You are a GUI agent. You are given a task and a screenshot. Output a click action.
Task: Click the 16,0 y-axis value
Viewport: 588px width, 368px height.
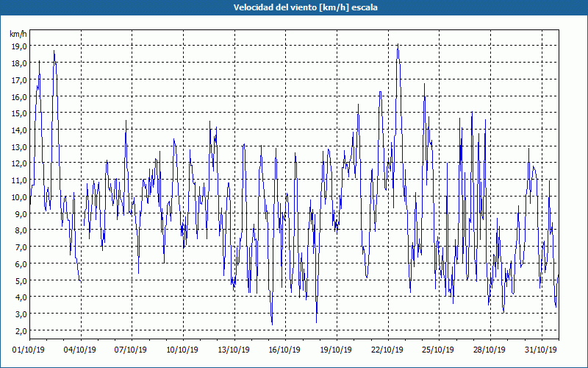pyautogui.click(x=20, y=96)
